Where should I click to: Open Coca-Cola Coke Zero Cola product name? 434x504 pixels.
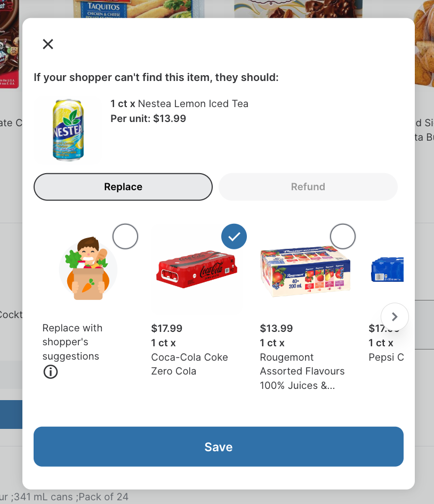tap(189, 364)
